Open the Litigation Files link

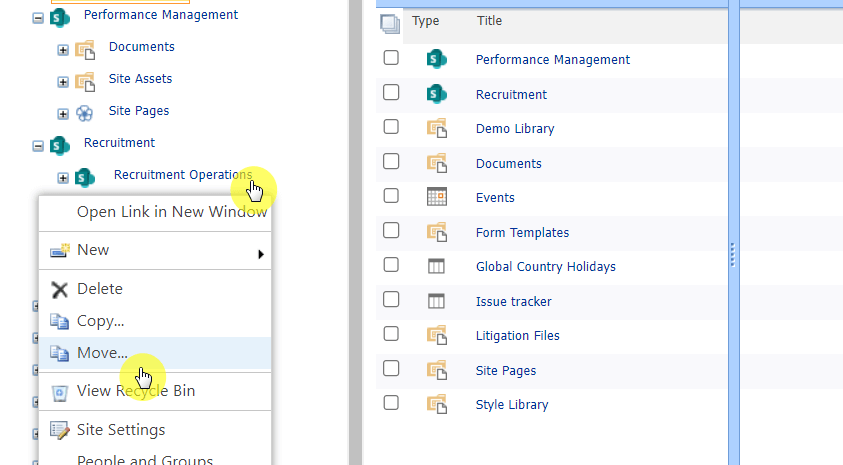tap(518, 336)
